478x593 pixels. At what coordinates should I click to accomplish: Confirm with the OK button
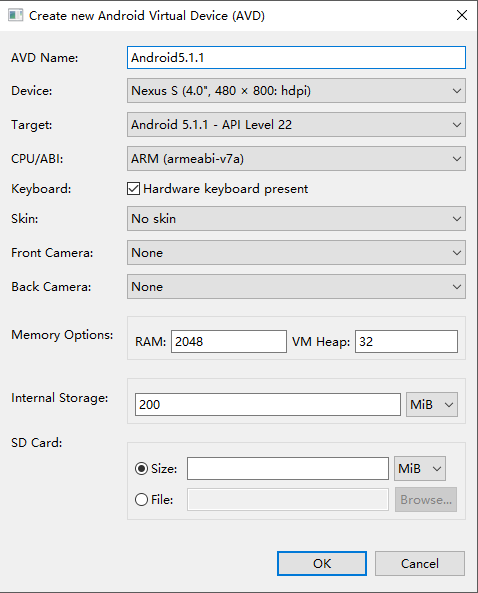click(x=322, y=564)
